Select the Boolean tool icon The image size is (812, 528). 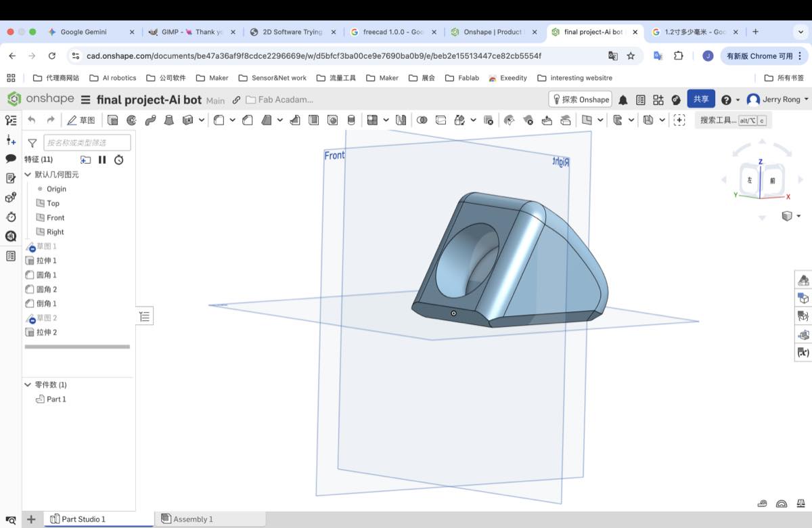(x=422, y=120)
